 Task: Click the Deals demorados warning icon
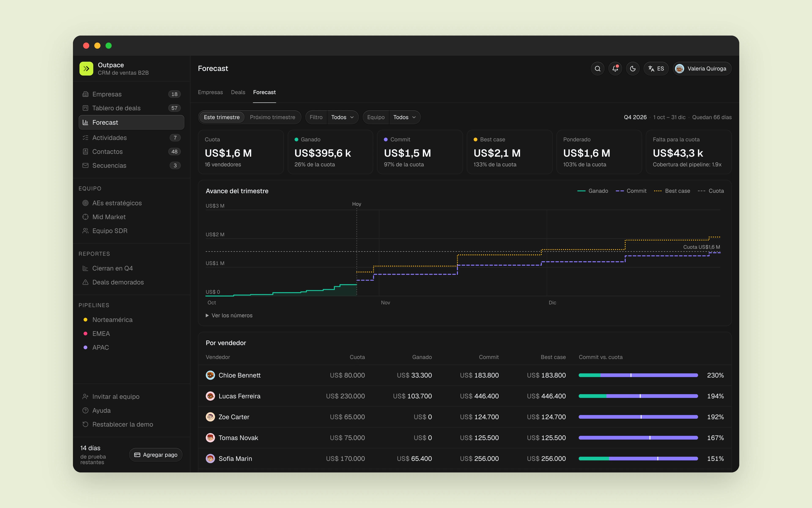coord(86,282)
